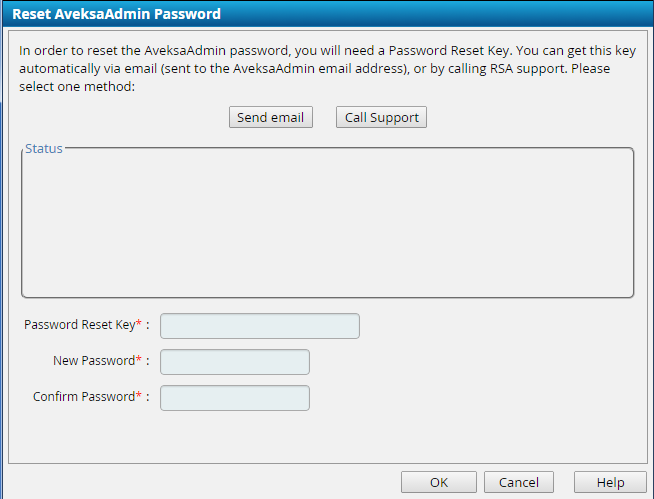The height and width of the screenshot is (499, 654).
Task: Click the blank space right of Call Support
Action: pos(530,117)
